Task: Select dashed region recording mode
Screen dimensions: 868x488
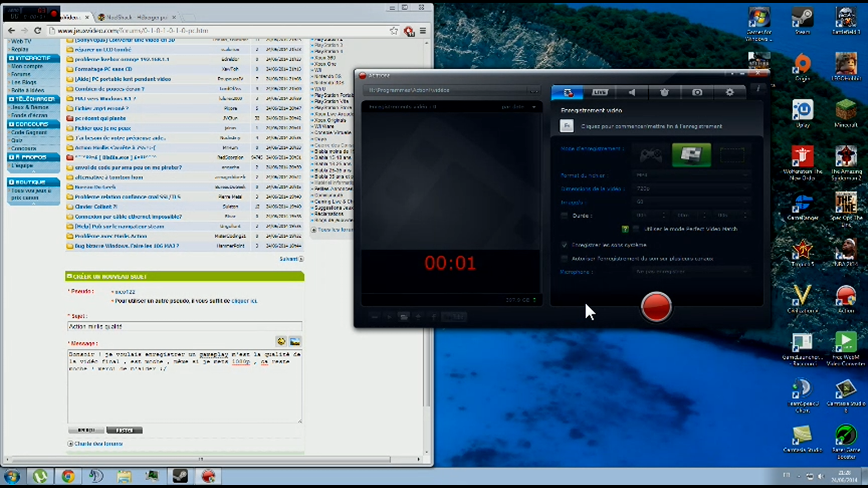Action: 732,155
